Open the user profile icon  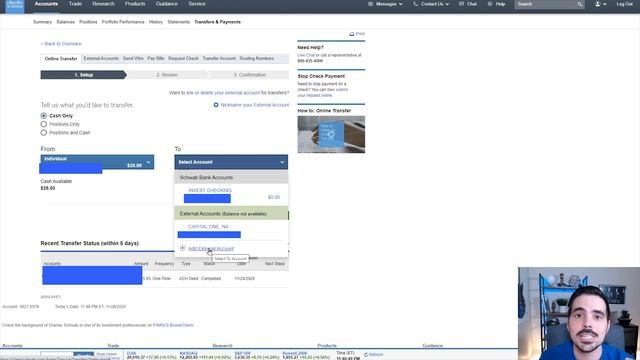[598, 4]
